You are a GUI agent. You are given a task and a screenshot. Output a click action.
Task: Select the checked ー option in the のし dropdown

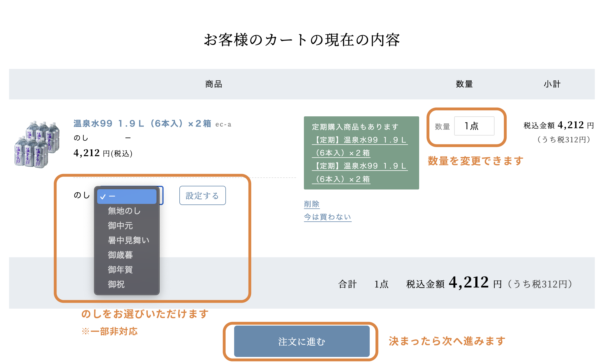(127, 196)
